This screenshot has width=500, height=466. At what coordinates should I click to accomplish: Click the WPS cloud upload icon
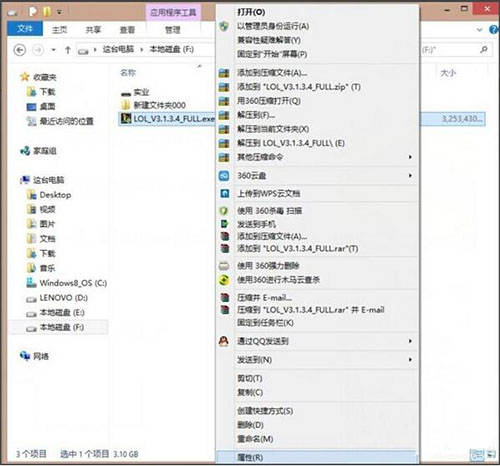225,193
